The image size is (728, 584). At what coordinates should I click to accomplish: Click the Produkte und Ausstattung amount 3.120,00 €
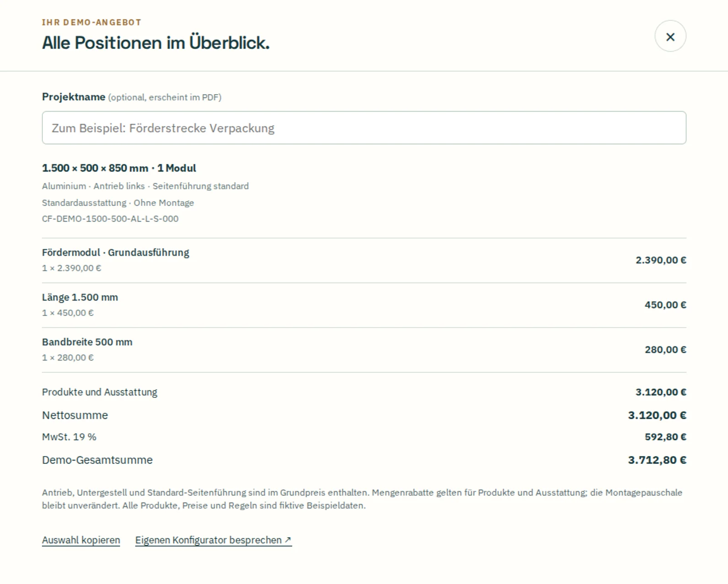click(661, 392)
